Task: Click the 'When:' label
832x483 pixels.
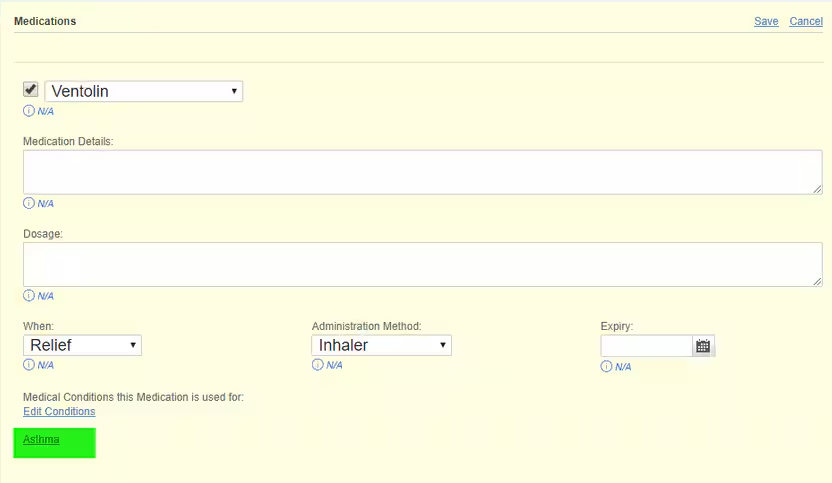Action: coord(38,326)
